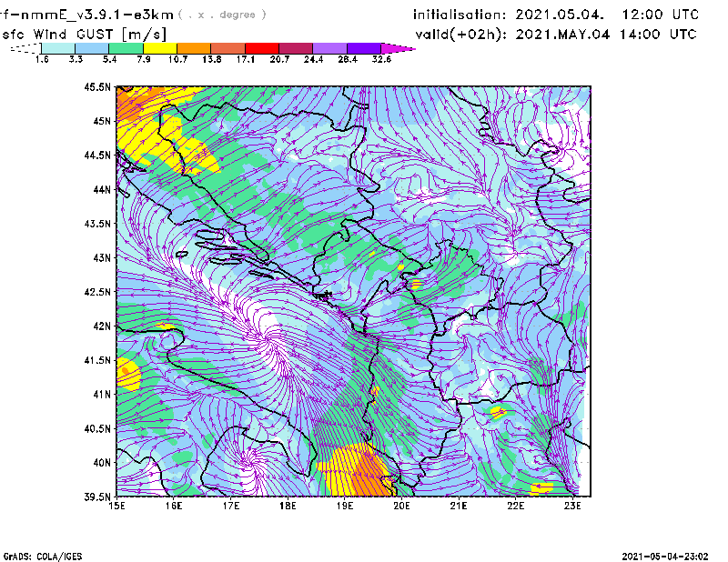Click the legend value '3.3'
The image size is (728, 562).
[76, 59]
